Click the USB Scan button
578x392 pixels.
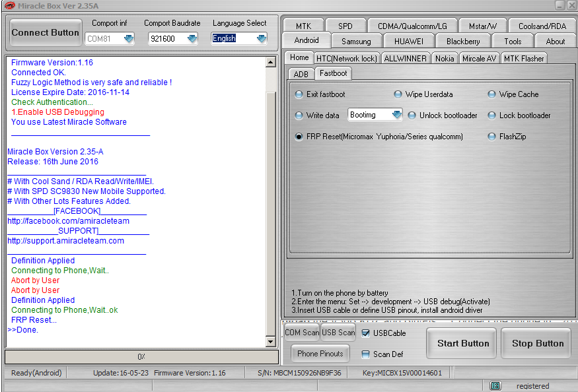click(338, 333)
